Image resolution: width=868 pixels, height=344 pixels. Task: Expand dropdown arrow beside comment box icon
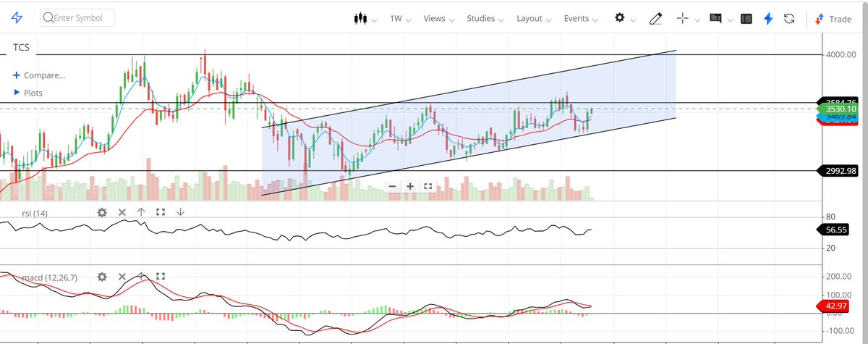coord(730,20)
